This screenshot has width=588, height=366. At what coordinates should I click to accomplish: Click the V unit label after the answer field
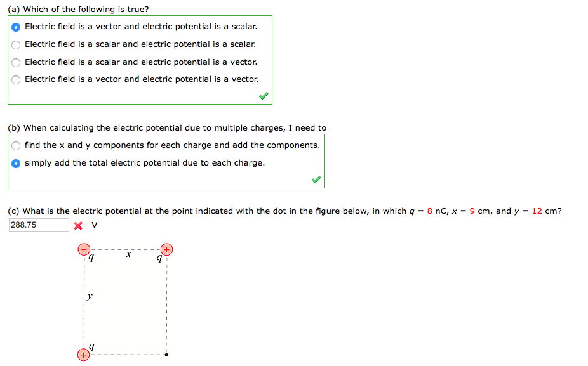click(x=93, y=225)
